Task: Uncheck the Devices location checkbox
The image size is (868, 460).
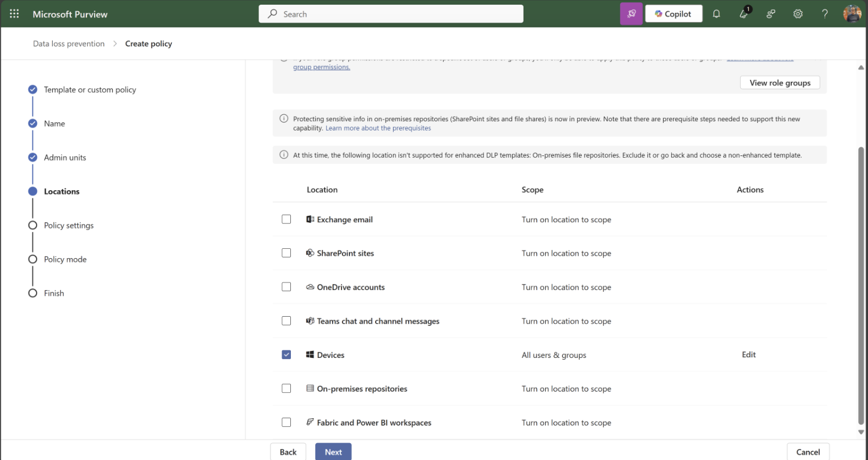Action: (286, 354)
